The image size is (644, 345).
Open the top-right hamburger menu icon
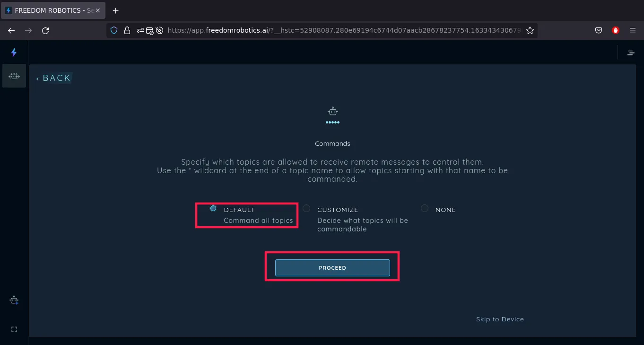(631, 53)
